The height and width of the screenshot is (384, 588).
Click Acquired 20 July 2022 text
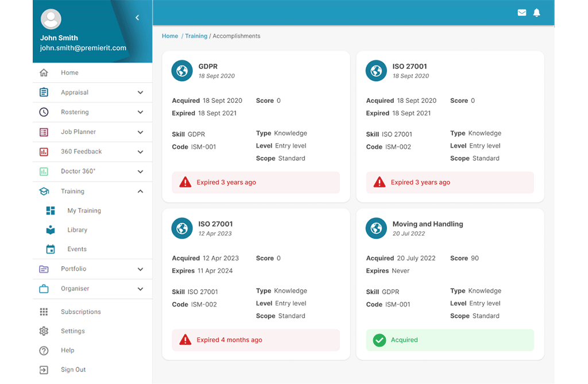point(401,258)
